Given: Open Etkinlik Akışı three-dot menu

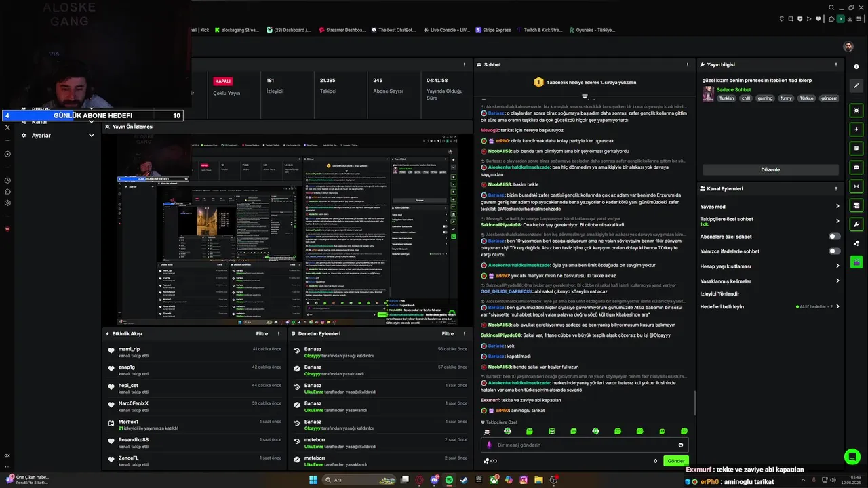Looking at the screenshot, I should point(279,333).
